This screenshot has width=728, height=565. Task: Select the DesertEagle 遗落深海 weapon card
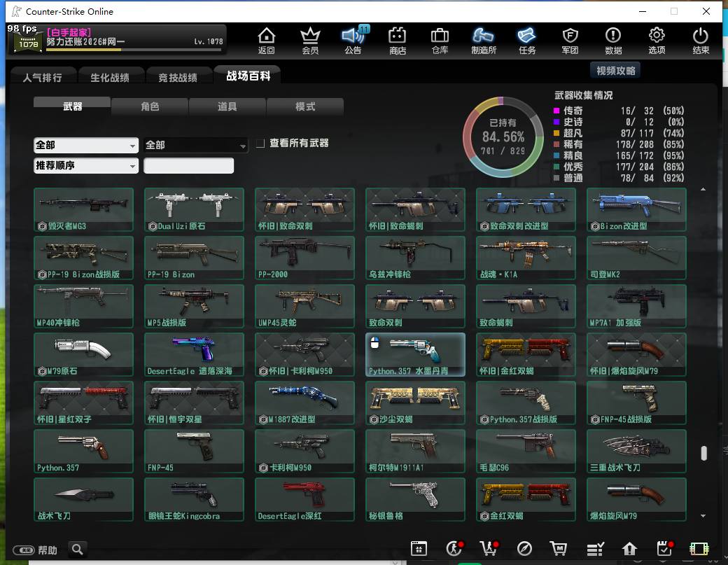click(x=194, y=354)
